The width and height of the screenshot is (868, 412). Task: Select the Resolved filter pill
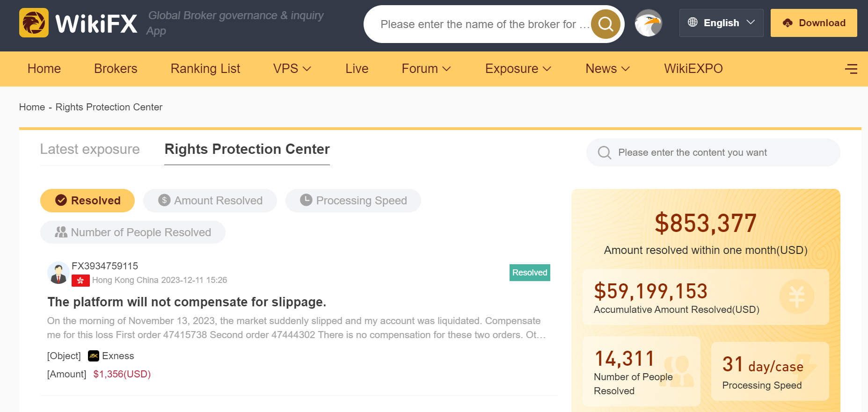[x=88, y=201]
